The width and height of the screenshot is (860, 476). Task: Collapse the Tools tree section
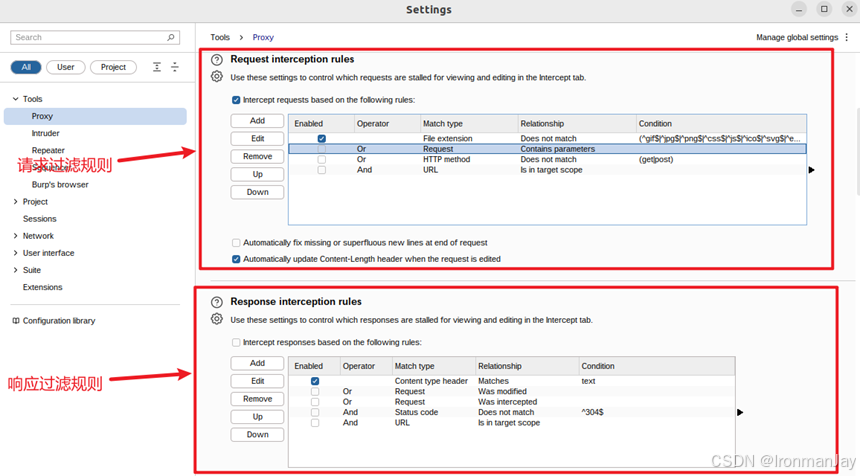pyautogui.click(x=15, y=99)
